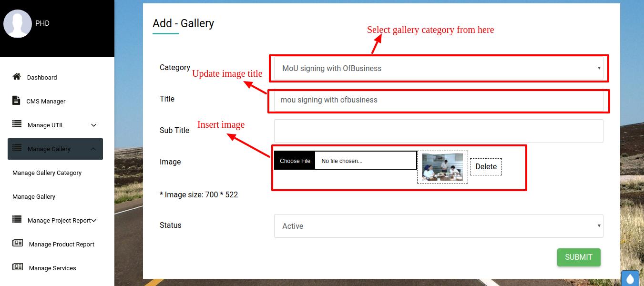Click the Choose File button
Image resolution: width=644 pixels, height=286 pixels.
(295, 161)
